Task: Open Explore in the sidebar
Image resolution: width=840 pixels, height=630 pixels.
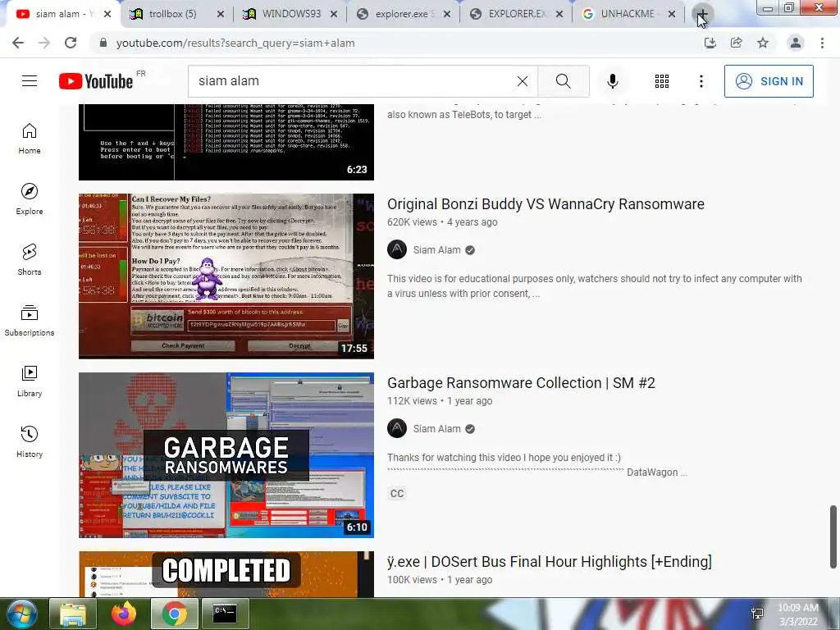Action: 30,199
